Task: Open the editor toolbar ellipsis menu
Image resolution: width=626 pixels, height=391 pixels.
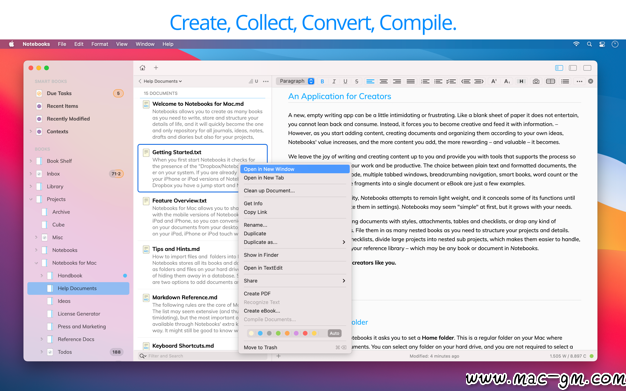Action: [x=579, y=81]
